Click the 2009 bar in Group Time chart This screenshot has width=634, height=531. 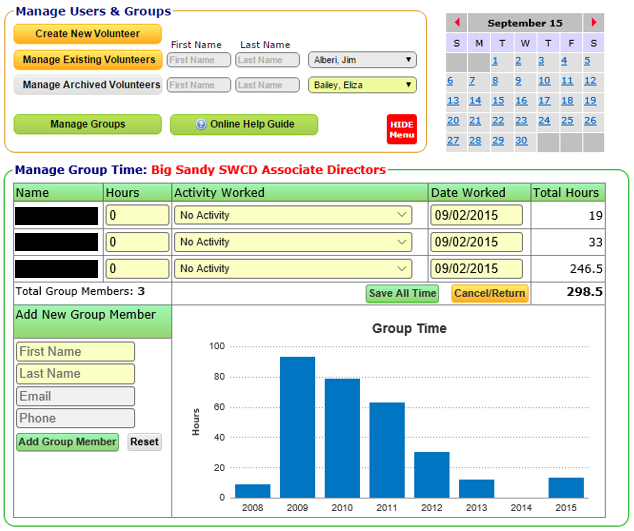coord(297,427)
